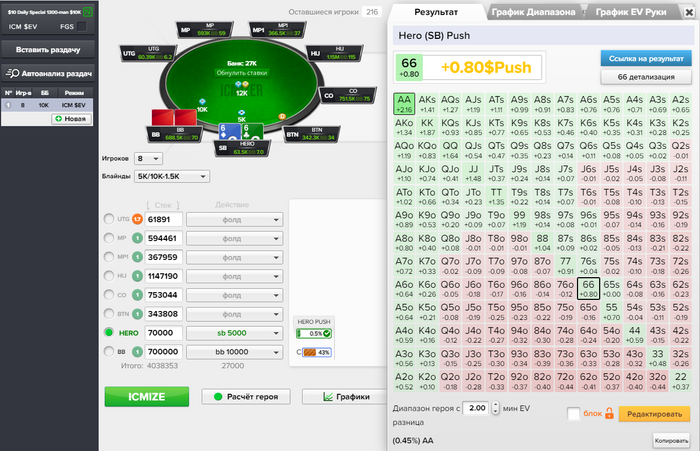This screenshot has width=700, height=451.
Task: Switch to the График Диапазона tab
Action: click(x=533, y=13)
